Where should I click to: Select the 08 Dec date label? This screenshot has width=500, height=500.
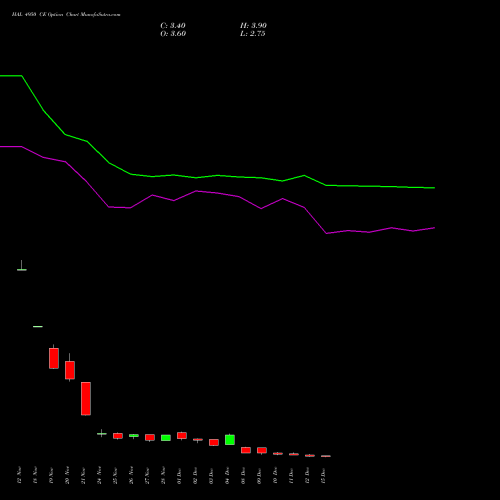pos(243,475)
